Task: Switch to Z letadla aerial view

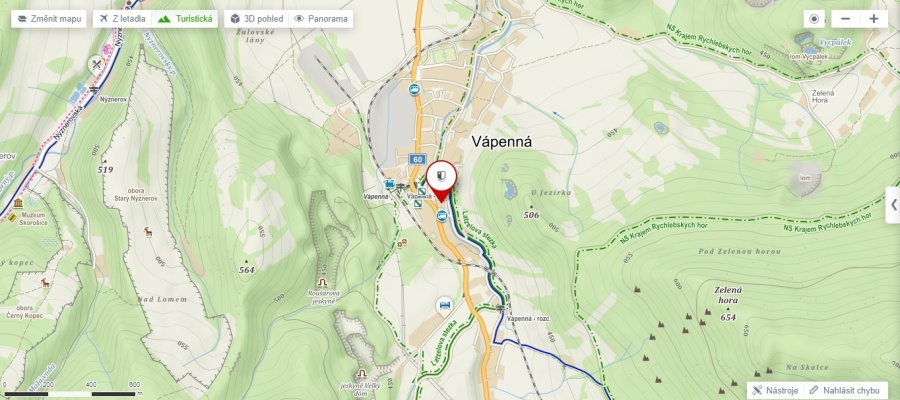Action: pyautogui.click(x=122, y=19)
